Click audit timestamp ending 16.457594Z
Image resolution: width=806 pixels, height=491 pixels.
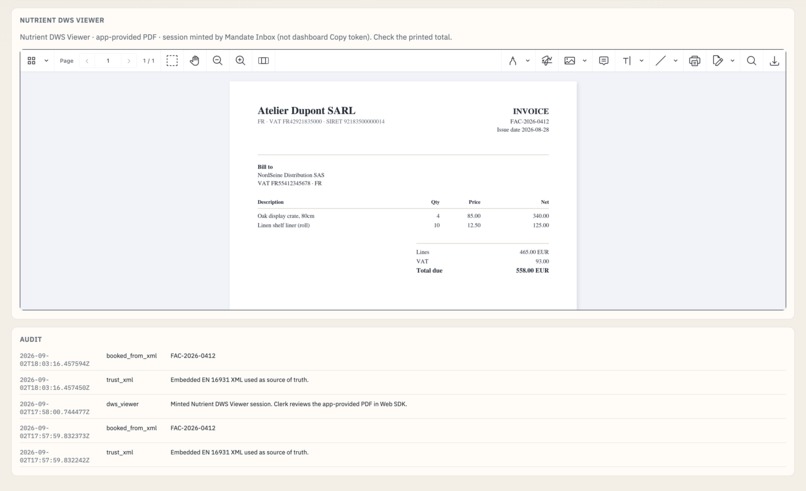[x=54, y=359]
